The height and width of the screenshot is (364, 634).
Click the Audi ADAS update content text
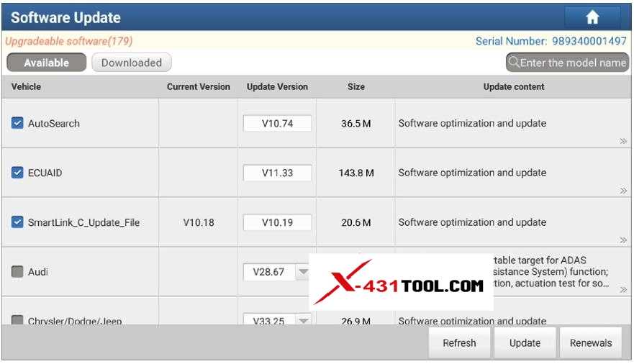(x=551, y=272)
